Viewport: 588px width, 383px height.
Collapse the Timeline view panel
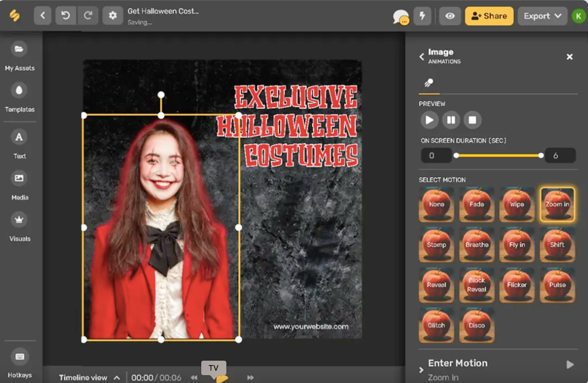coord(116,377)
